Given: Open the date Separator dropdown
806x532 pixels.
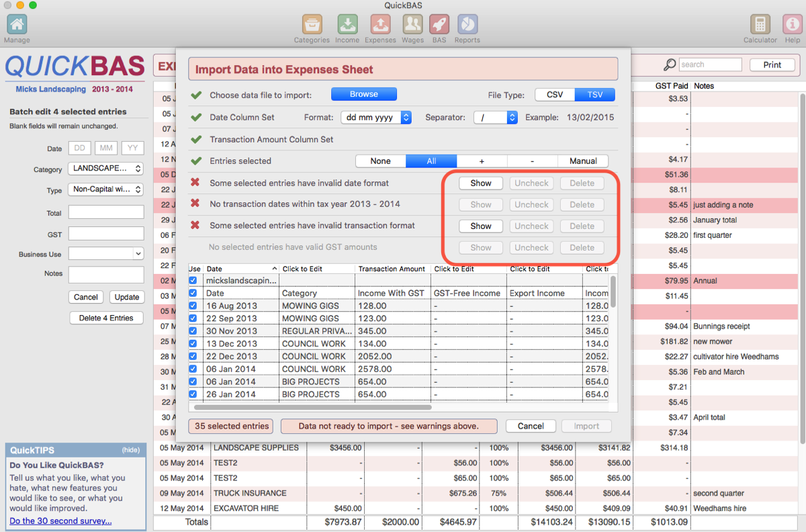Looking at the screenshot, I should coord(496,118).
